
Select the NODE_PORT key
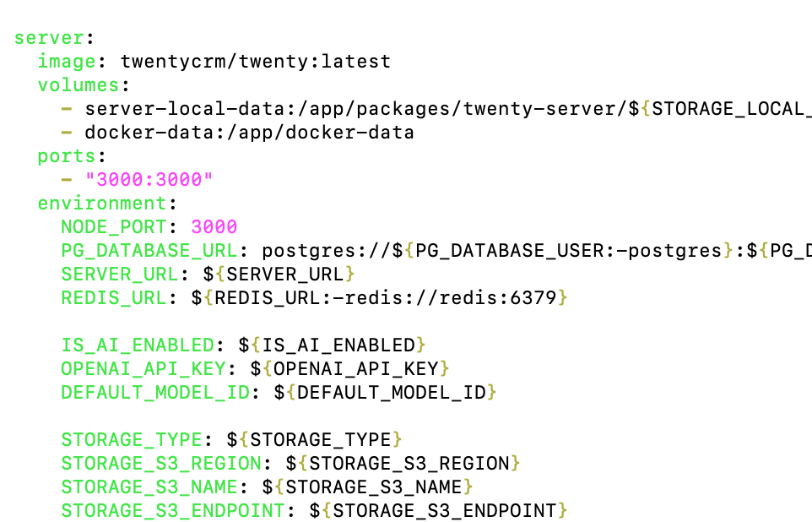click(x=114, y=227)
